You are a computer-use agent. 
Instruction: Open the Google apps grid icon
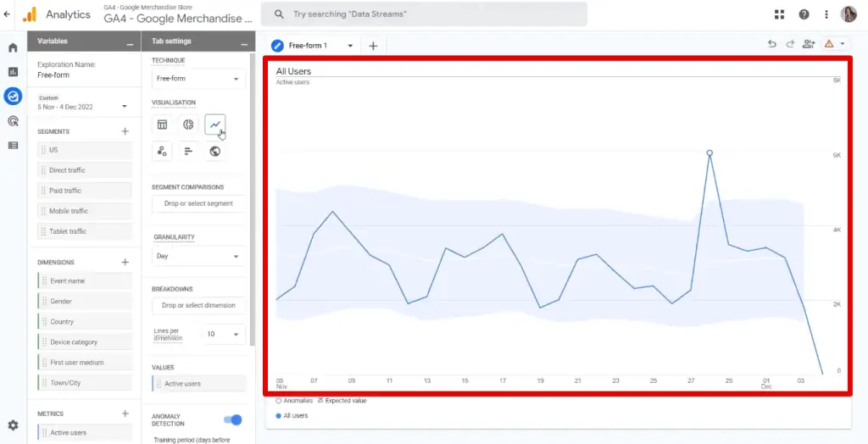click(x=780, y=14)
